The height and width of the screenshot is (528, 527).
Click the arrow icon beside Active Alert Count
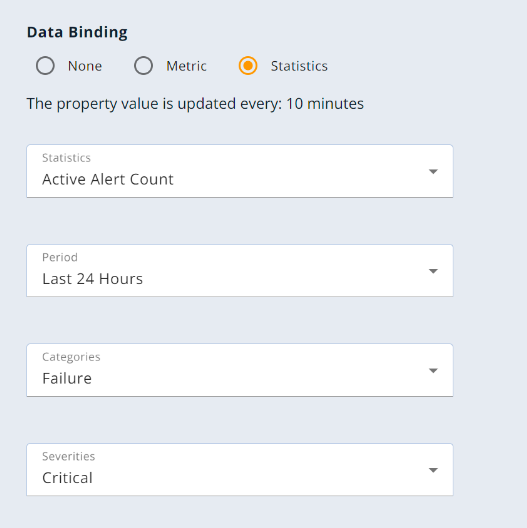[x=433, y=171]
